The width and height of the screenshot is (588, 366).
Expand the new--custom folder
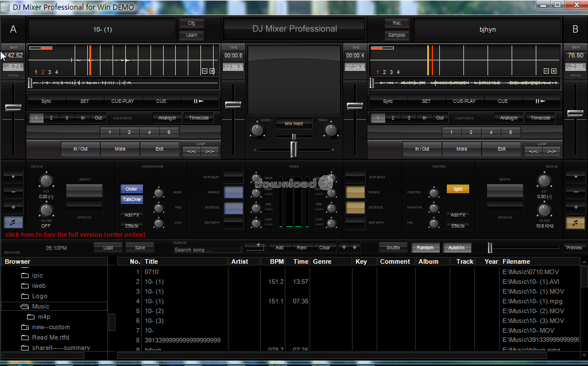click(x=25, y=328)
